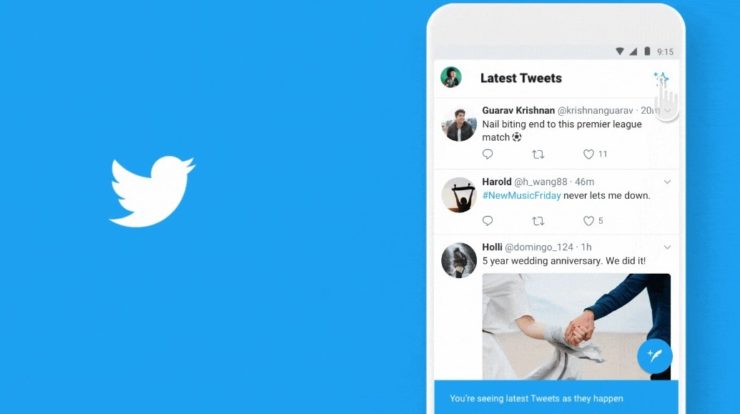740x414 pixels.
Task: Open @krishnanguarav handle link
Action: [x=595, y=110]
